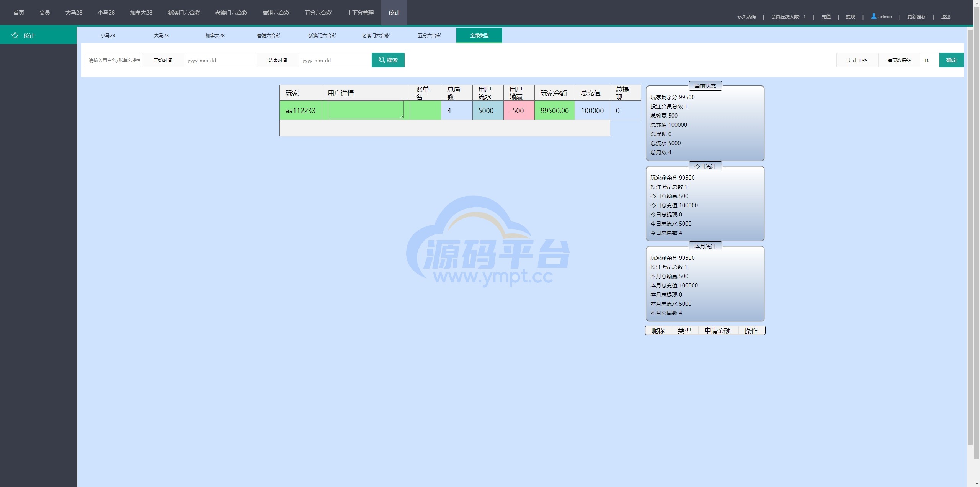Click the 开始时间 date input

(220, 60)
